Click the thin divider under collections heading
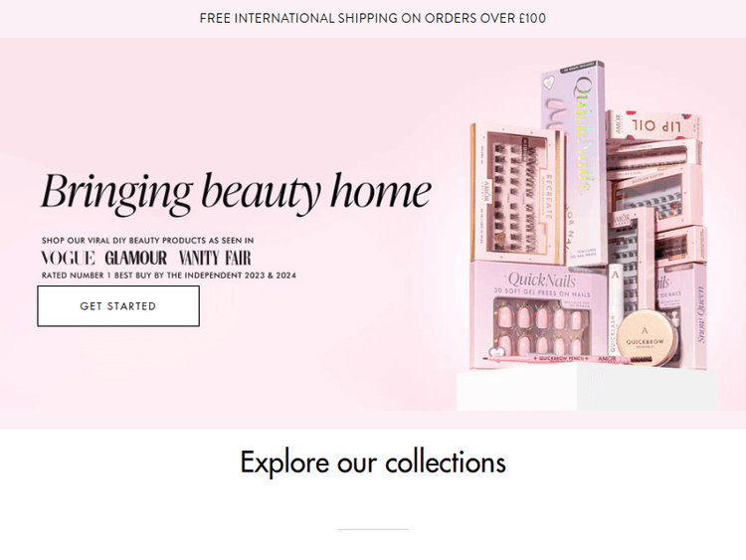Screen dimensions: 746x560 point(373,529)
